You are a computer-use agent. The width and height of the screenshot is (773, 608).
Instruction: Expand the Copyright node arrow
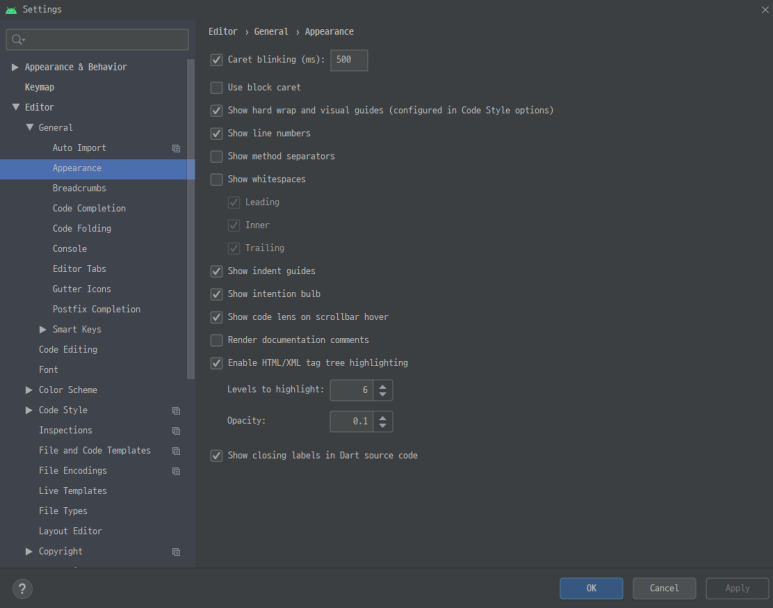pos(29,551)
